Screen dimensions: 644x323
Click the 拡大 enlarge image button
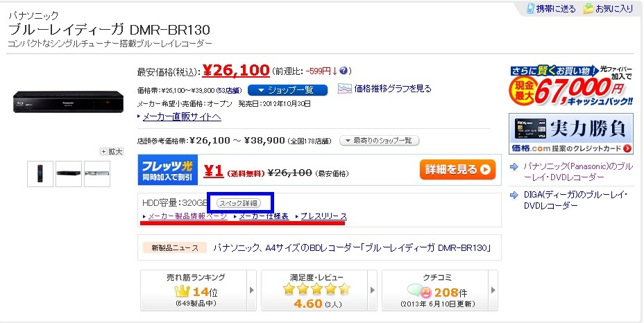click(112, 151)
